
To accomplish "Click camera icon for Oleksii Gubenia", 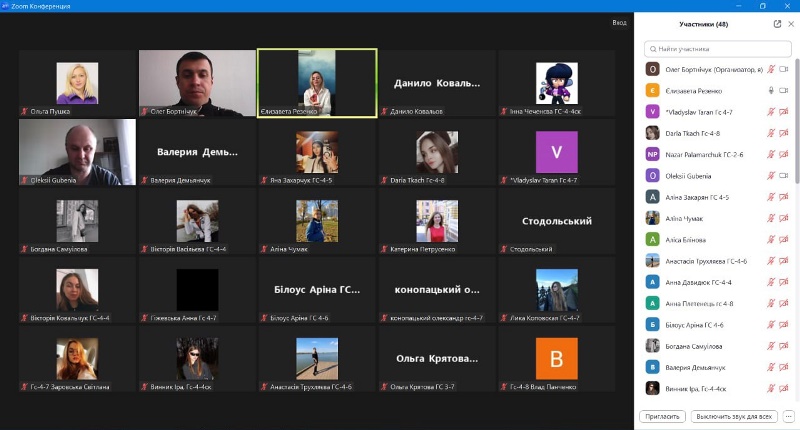I will pyautogui.click(x=784, y=175).
